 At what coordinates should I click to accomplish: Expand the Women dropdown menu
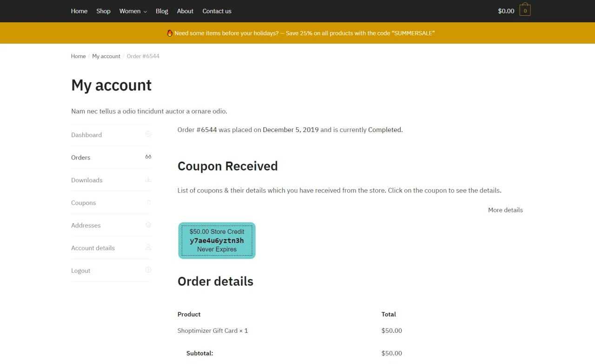pos(133,11)
